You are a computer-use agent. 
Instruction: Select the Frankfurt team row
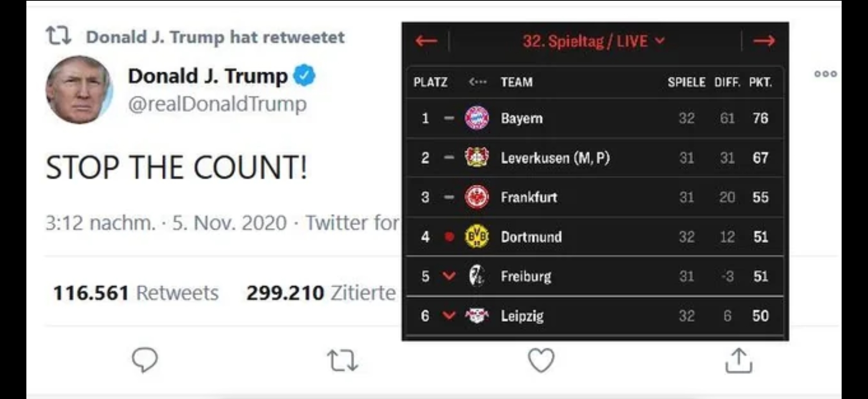[595, 197]
